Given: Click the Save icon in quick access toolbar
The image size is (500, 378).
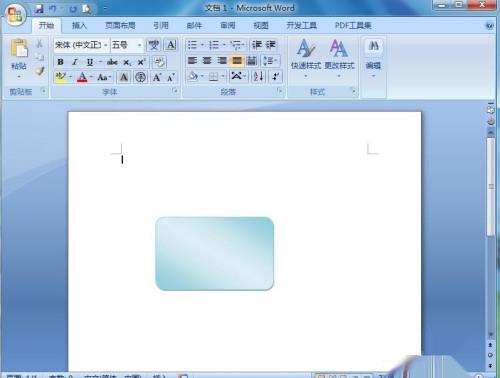Looking at the screenshot, I should (39, 9).
